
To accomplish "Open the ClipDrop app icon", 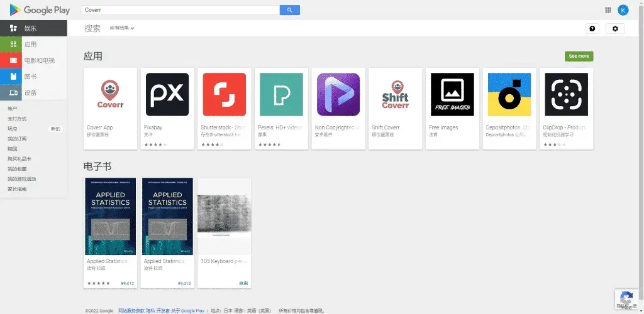I will [567, 94].
